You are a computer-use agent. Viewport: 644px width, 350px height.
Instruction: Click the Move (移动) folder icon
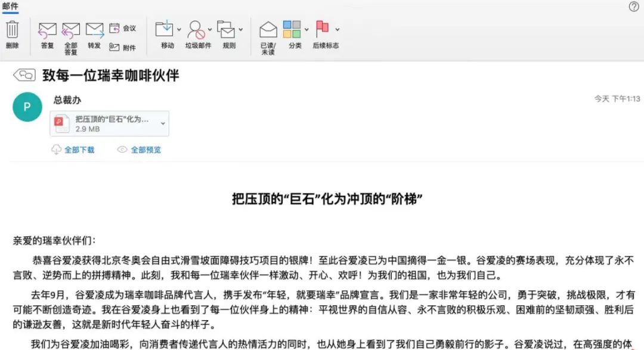point(165,29)
